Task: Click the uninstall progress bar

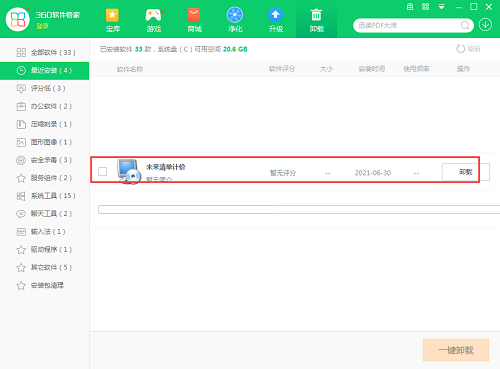Action: [299, 209]
